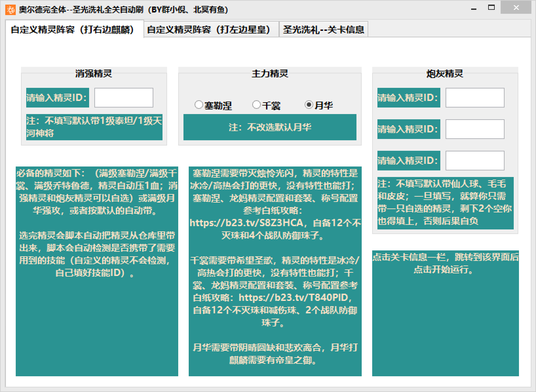
Task: Click the note 不填写默认带仙人球、毛毛和皮皮
Action: point(446,203)
